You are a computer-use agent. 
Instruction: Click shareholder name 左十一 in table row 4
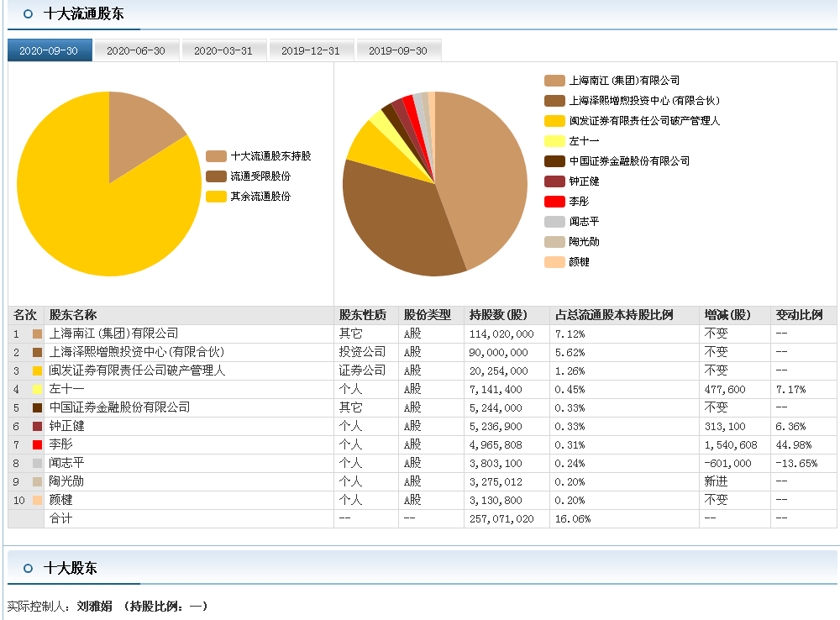[66, 389]
